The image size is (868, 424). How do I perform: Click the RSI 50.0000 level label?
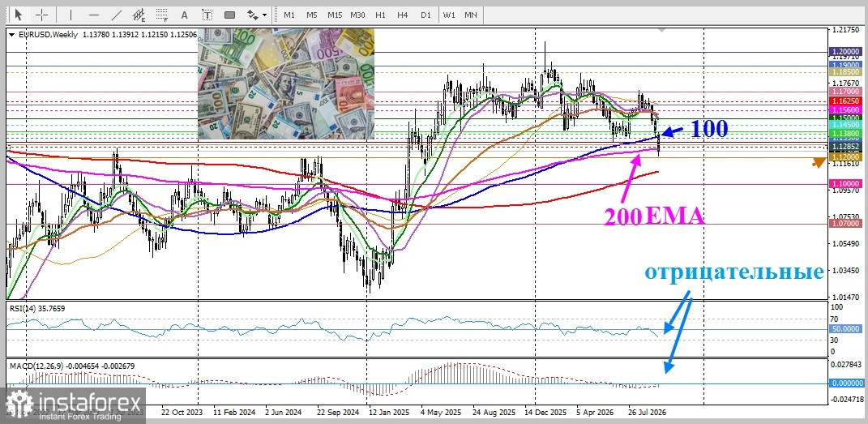tap(845, 329)
